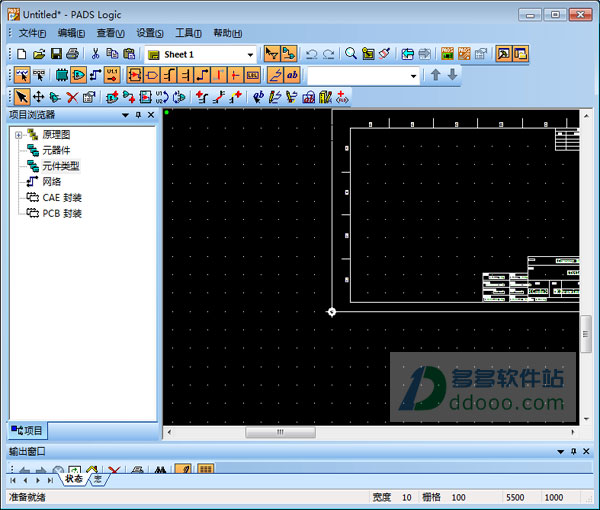
Task: Select 元件类型 in project browser
Action: [60, 166]
